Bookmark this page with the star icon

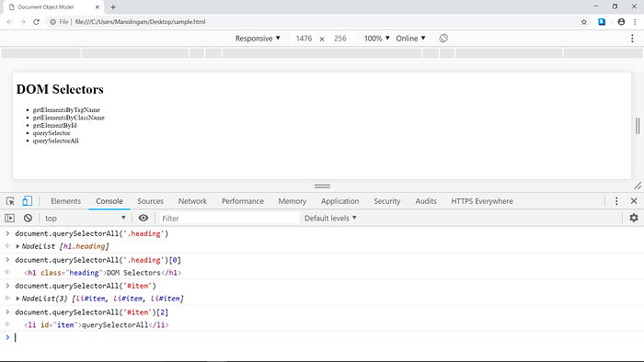[583, 22]
